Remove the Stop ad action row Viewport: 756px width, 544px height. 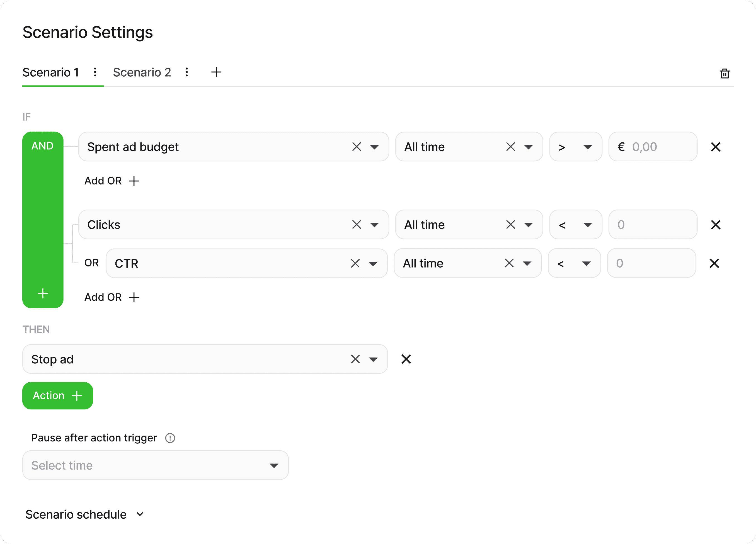click(406, 359)
